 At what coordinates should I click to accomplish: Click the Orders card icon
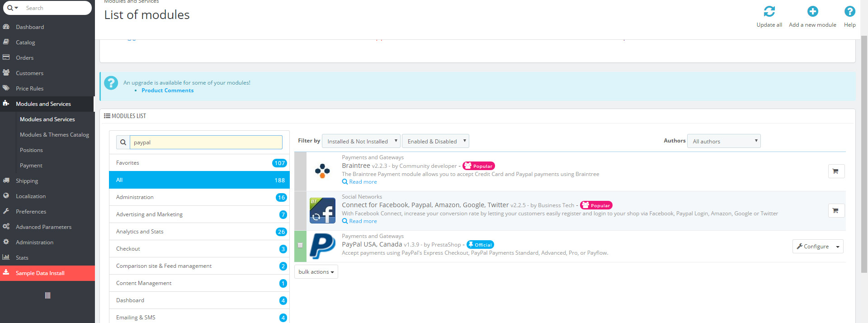(6, 57)
